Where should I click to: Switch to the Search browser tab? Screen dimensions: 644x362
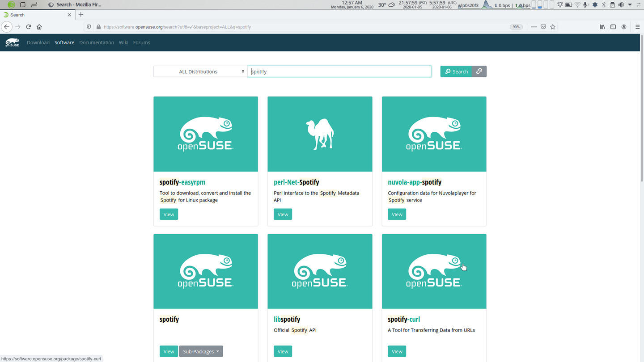[38, 15]
